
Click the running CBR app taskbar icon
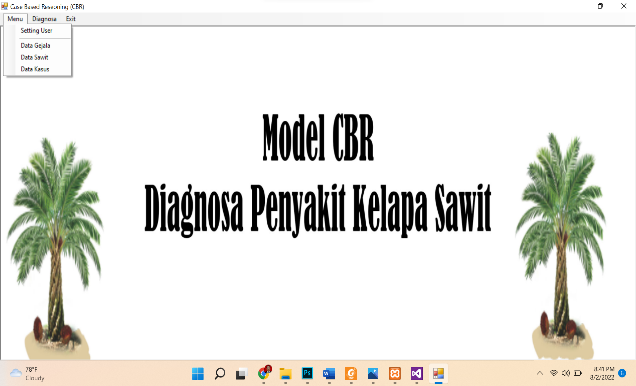438,373
